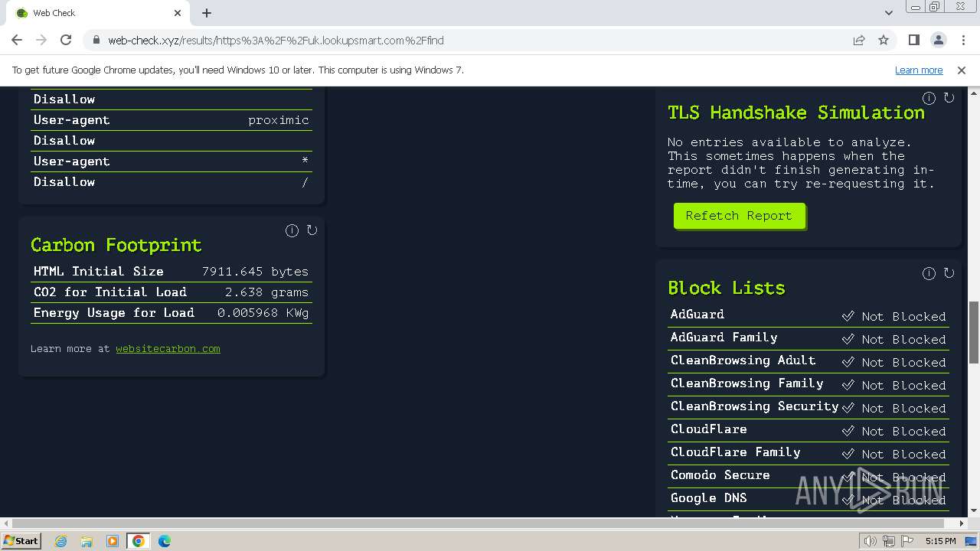Select the CloudFlare row label
Screen dimensions: 980x551
coord(708,429)
